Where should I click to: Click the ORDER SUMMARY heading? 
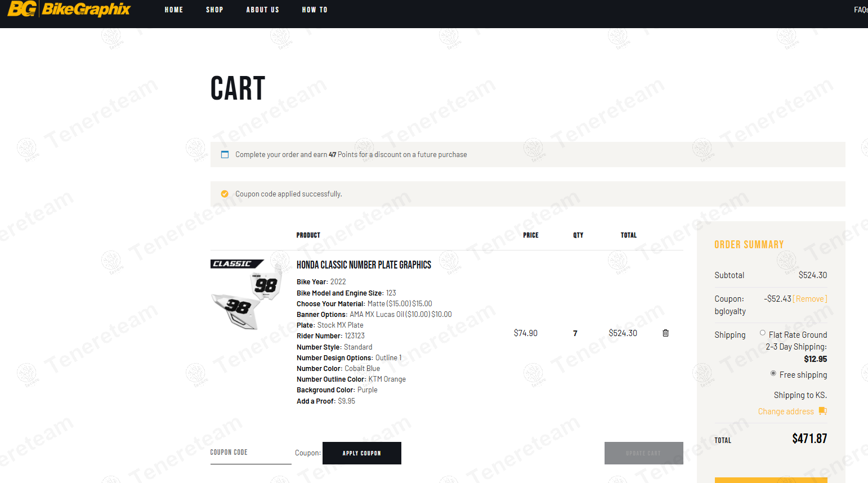coord(749,245)
